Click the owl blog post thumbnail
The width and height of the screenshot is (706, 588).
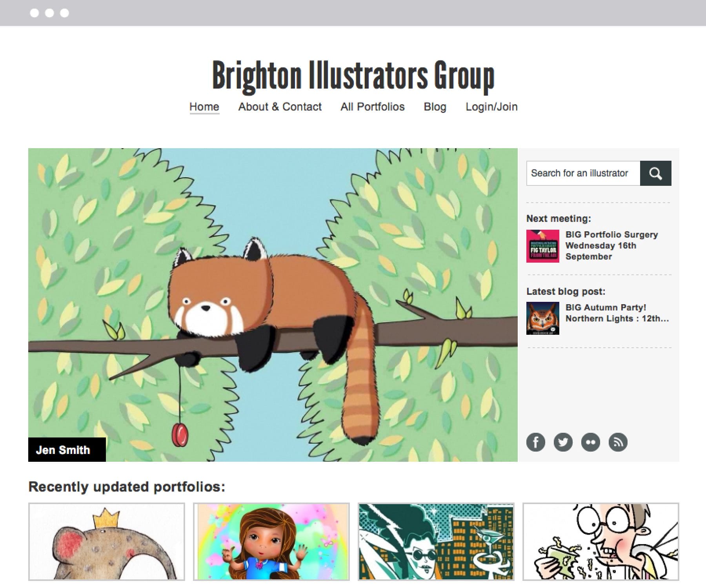pos(542,318)
